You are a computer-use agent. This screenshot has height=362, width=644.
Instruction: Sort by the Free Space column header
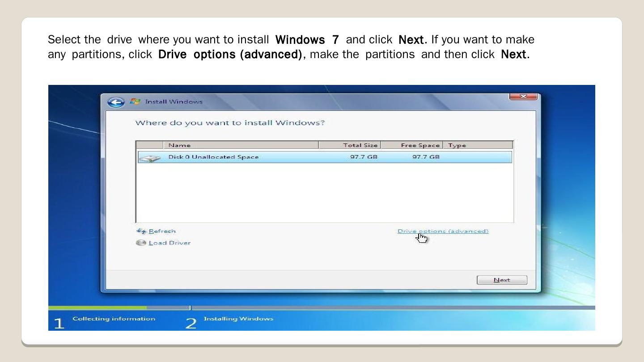pos(411,145)
